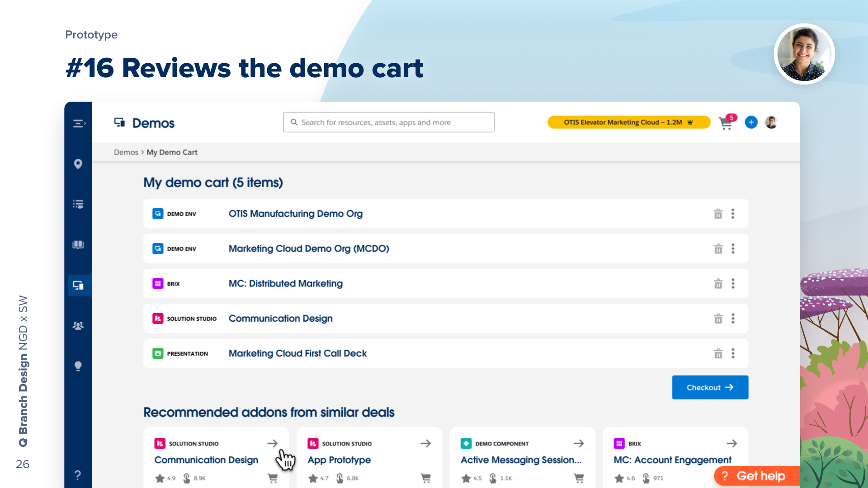The height and width of the screenshot is (488, 868).
Task: Click the 4.9 star rating on Communication Design card
Action: pos(165,478)
